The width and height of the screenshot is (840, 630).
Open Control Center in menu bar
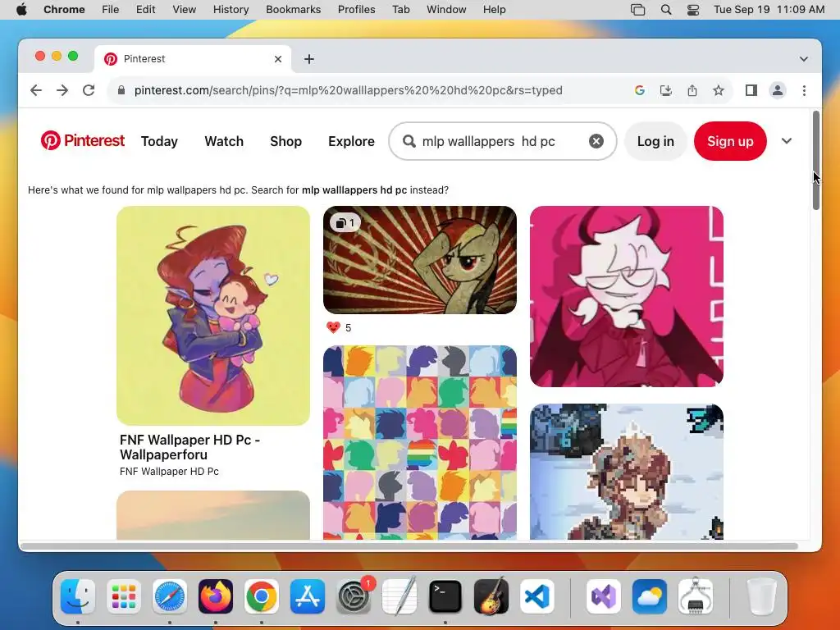click(x=692, y=10)
